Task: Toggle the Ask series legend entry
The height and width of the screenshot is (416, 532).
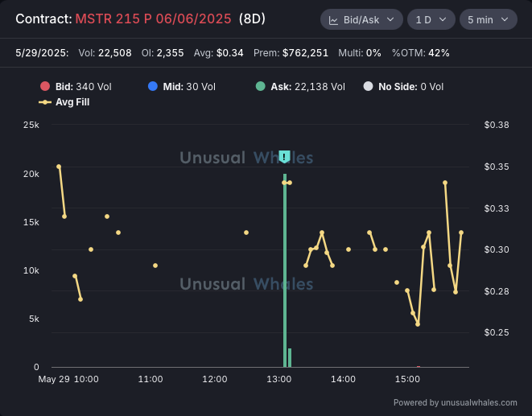Action: pyautogui.click(x=300, y=87)
